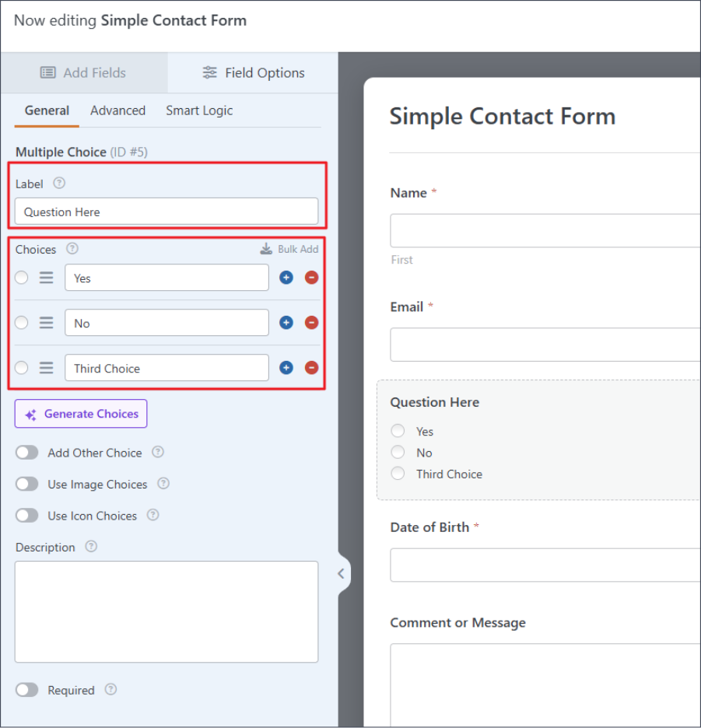Click the help icon beside Description
This screenshot has height=728, width=701.
tap(91, 547)
